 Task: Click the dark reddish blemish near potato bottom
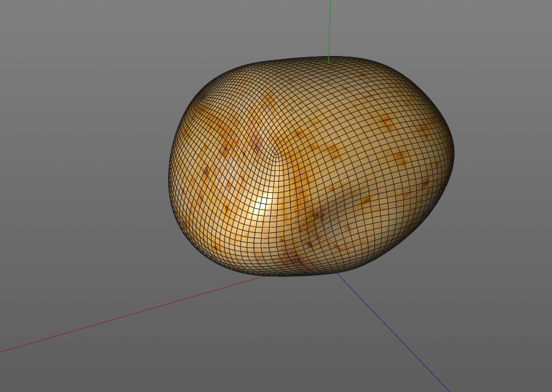(x=293, y=258)
